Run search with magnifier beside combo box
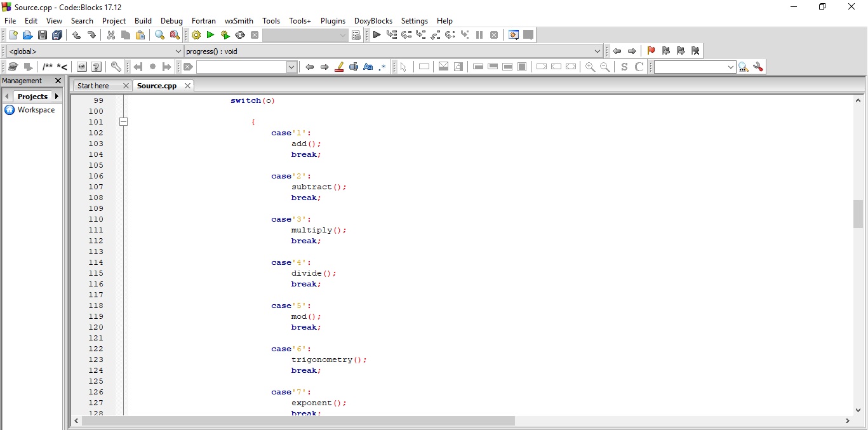 click(744, 67)
